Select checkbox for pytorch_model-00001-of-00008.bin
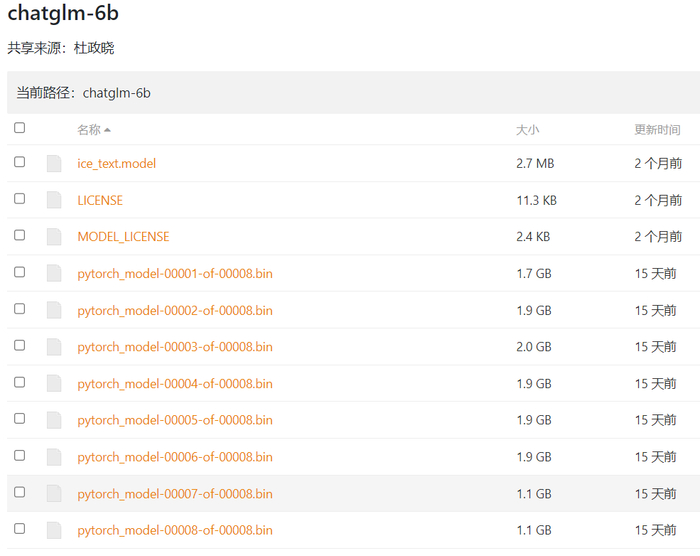The image size is (700, 556). 20,272
